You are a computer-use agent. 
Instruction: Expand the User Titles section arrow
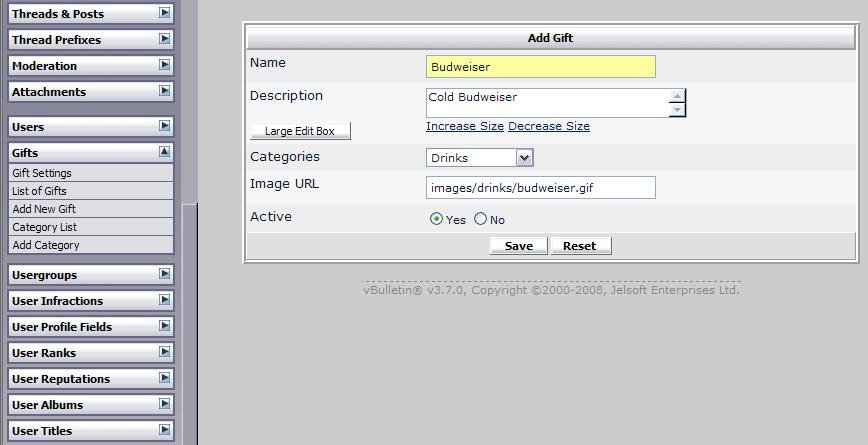point(164,430)
